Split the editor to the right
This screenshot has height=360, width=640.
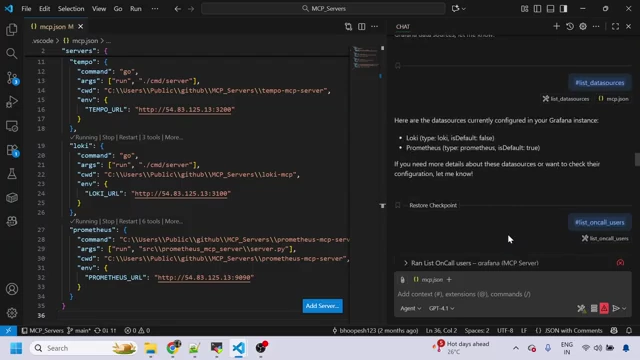(362, 27)
